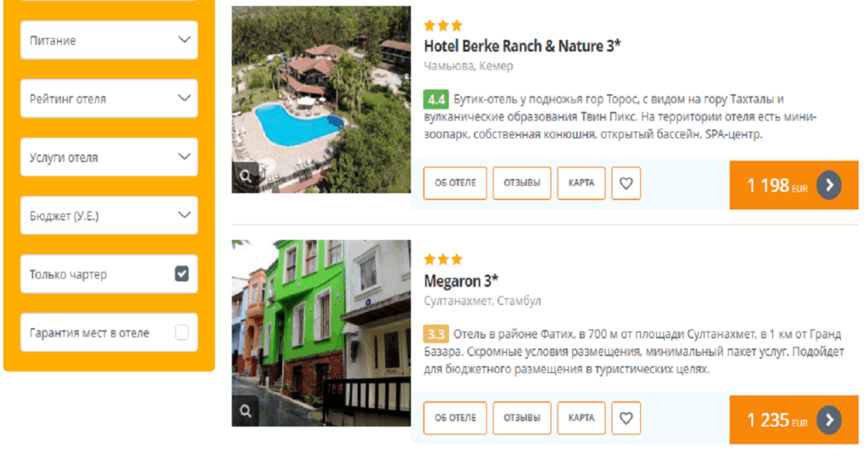This screenshot has width=868, height=457.
Task: Click the 4.4 rating badge
Action: (437, 99)
